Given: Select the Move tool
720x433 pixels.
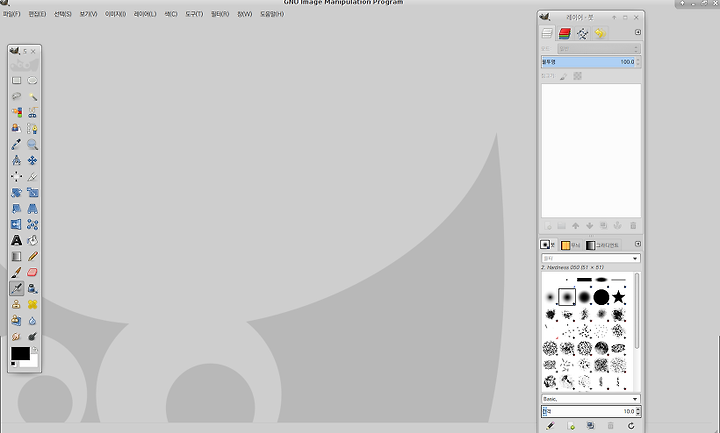Looking at the screenshot, I should tap(32, 160).
